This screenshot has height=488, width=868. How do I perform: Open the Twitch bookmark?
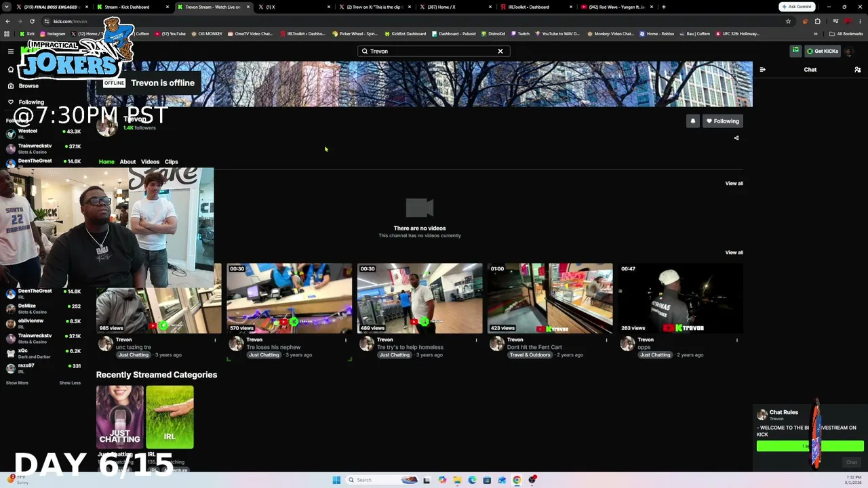coord(520,34)
